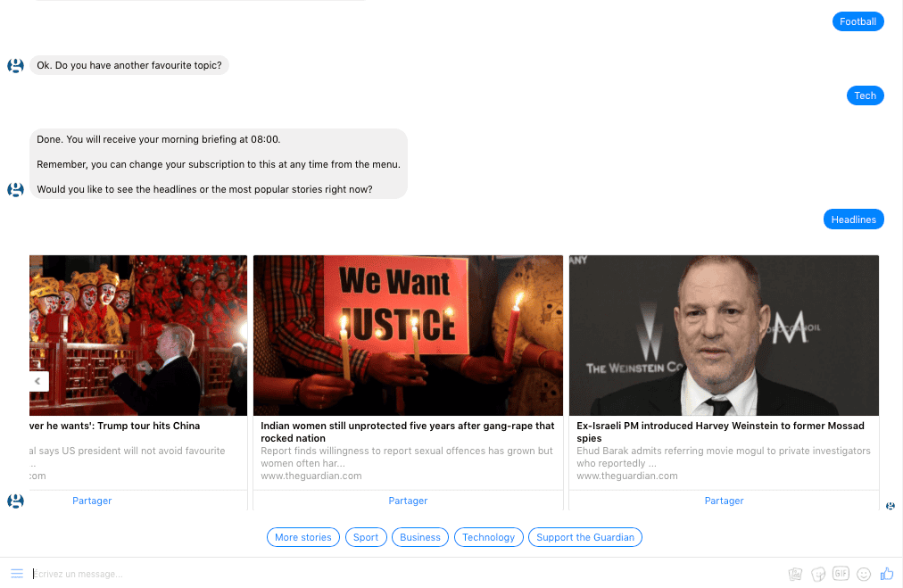Choose the Business quick reply

pos(420,537)
